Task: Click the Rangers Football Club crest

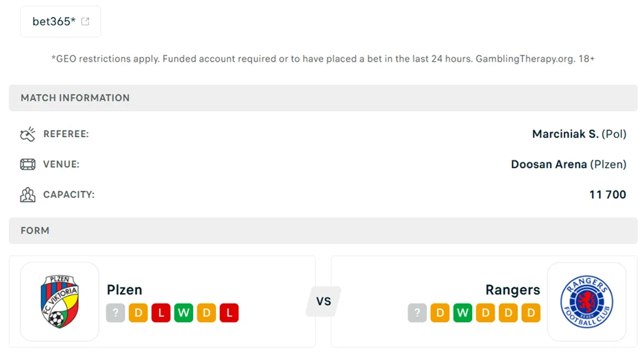Action: pyautogui.click(x=586, y=301)
